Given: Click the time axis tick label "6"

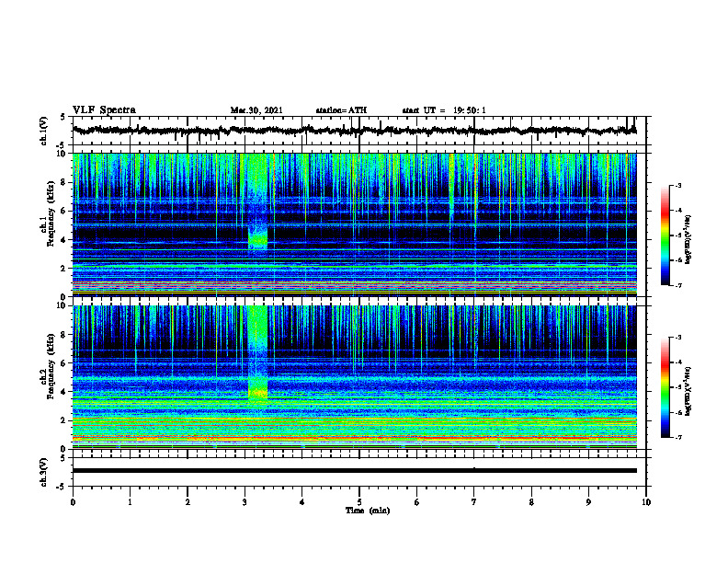Looking at the screenshot, I should [x=417, y=502].
